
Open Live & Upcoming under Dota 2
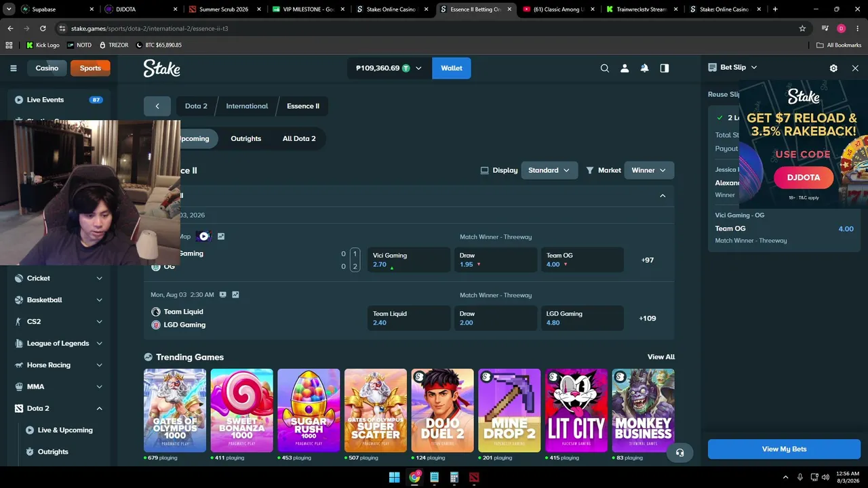click(x=65, y=430)
